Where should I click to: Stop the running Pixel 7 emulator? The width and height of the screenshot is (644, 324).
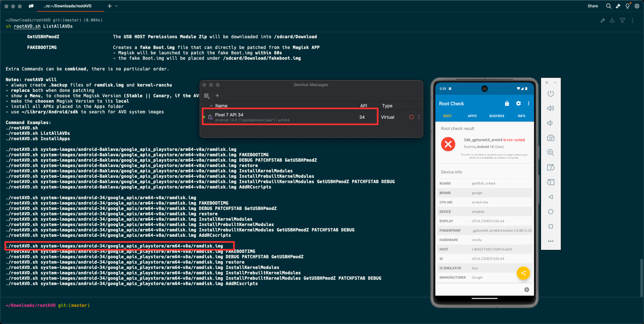412,117
